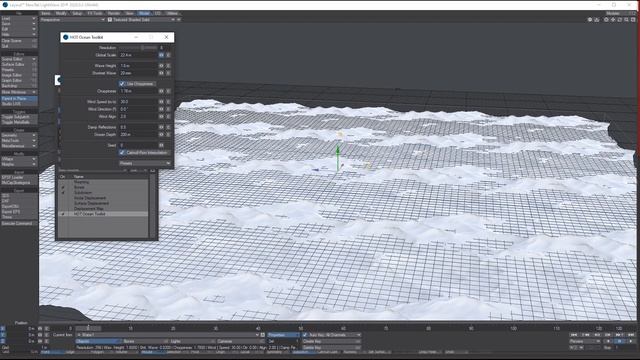Open envelope editor for Wind Speed
The image size is (640, 360).
(x=161, y=102)
